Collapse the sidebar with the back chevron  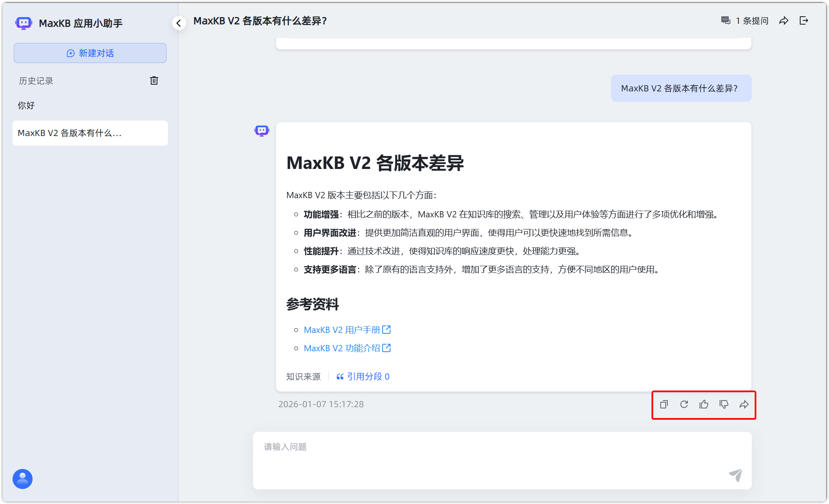click(179, 23)
